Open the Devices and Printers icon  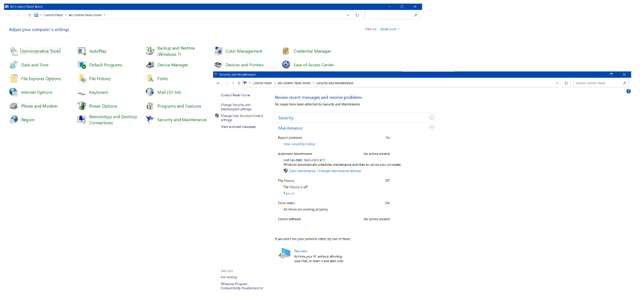(x=218, y=65)
